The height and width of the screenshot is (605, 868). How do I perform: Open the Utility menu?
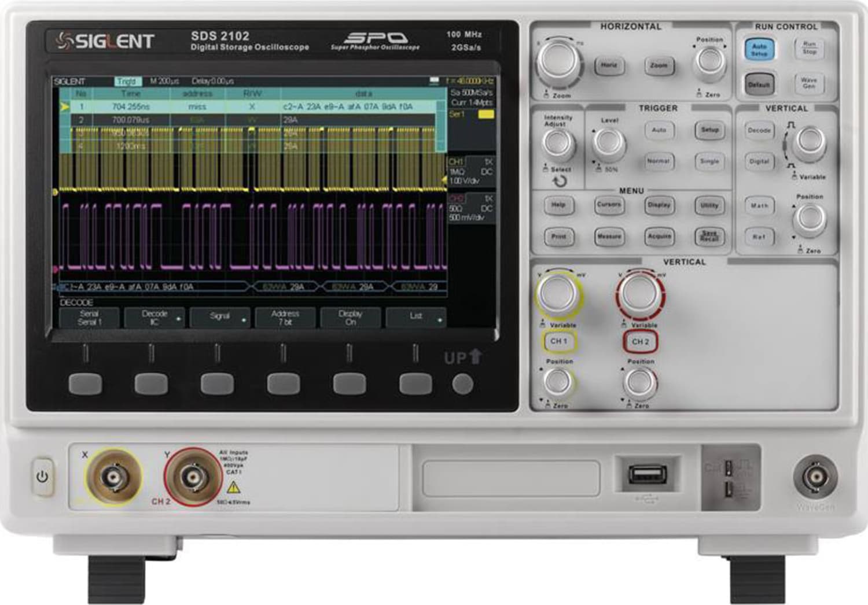[x=710, y=205]
